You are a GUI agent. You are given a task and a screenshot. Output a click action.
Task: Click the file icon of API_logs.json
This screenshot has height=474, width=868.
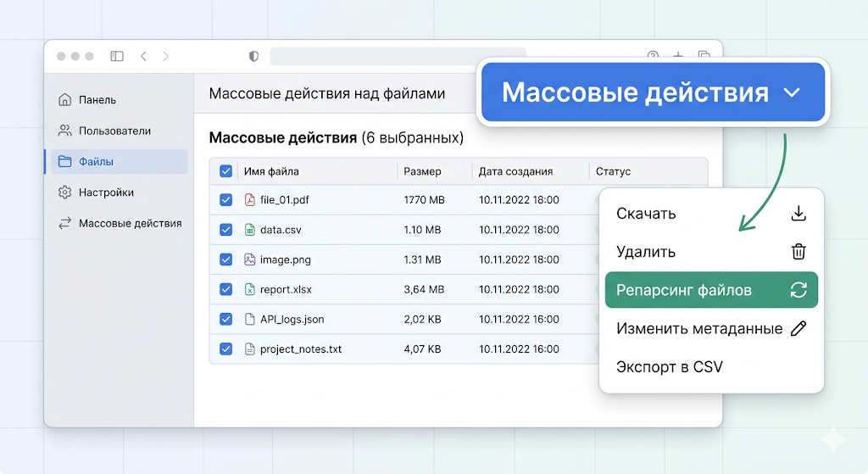[250, 319]
